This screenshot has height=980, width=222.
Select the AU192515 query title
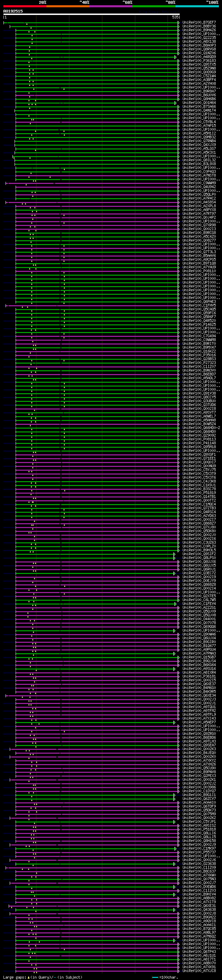point(13,11)
